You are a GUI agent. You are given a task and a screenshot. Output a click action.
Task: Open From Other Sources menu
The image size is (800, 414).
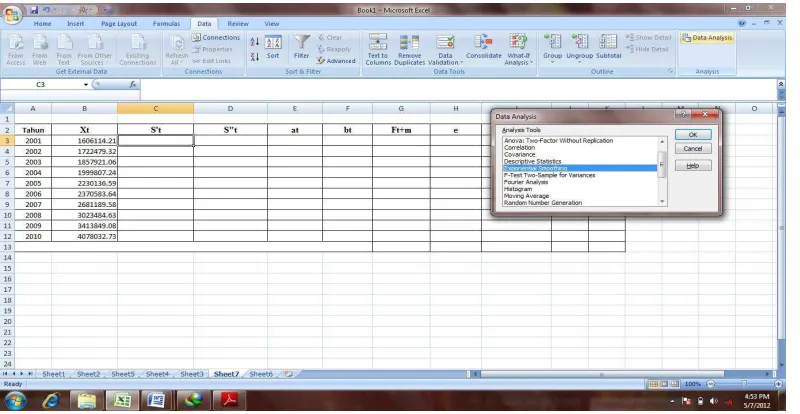[94, 50]
